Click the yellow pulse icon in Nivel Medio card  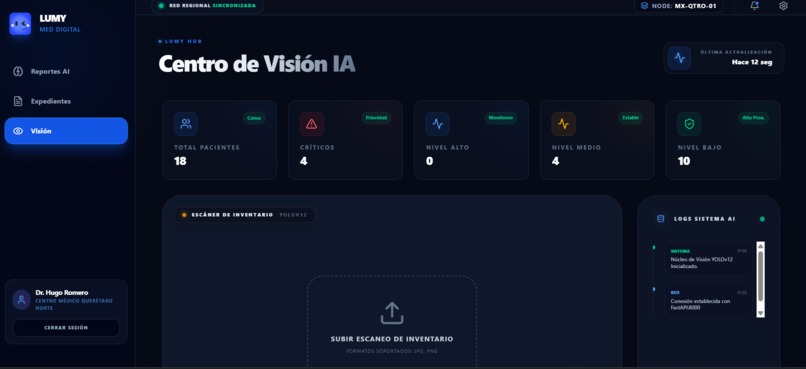563,124
